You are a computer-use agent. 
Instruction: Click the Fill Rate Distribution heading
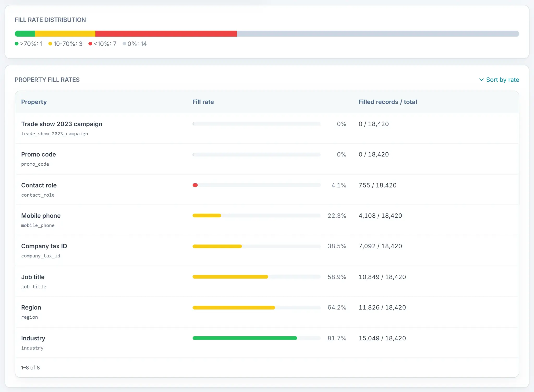[50, 20]
